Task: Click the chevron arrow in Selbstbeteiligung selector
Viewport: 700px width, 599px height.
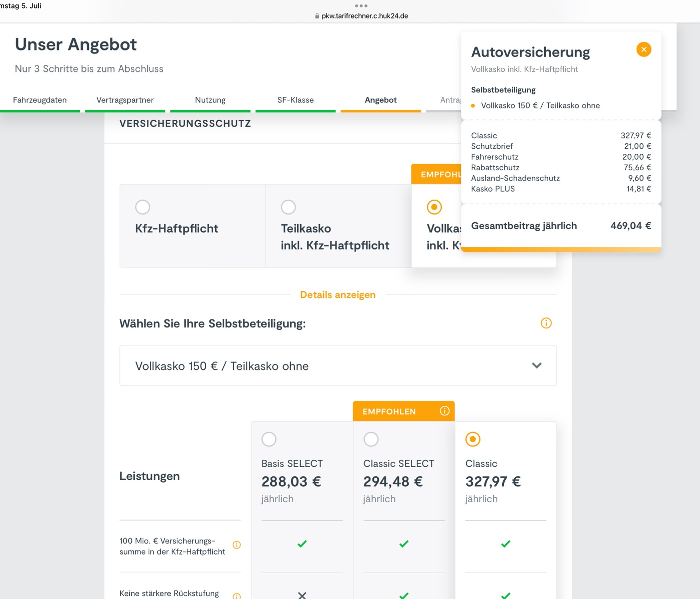Action: coord(537,366)
